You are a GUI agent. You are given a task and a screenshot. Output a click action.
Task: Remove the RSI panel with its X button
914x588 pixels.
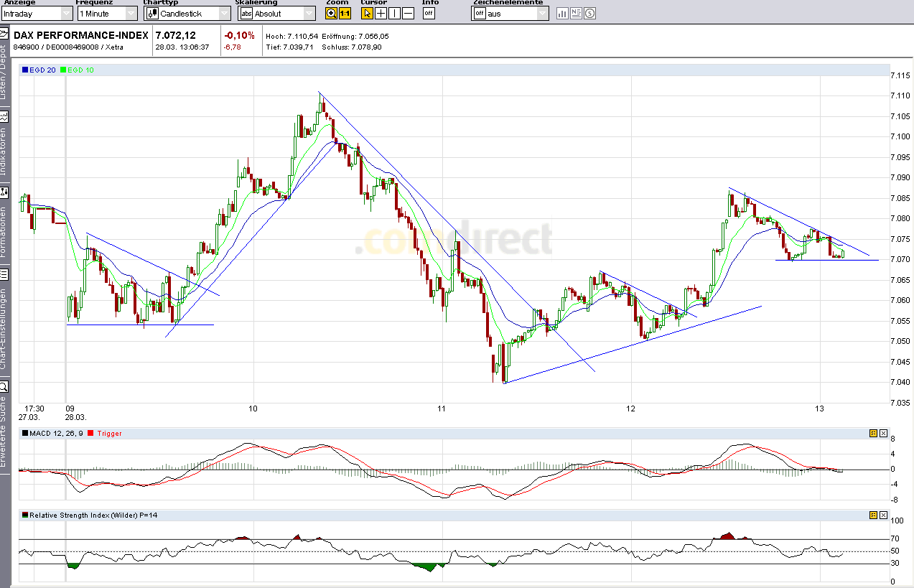click(883, 515)
